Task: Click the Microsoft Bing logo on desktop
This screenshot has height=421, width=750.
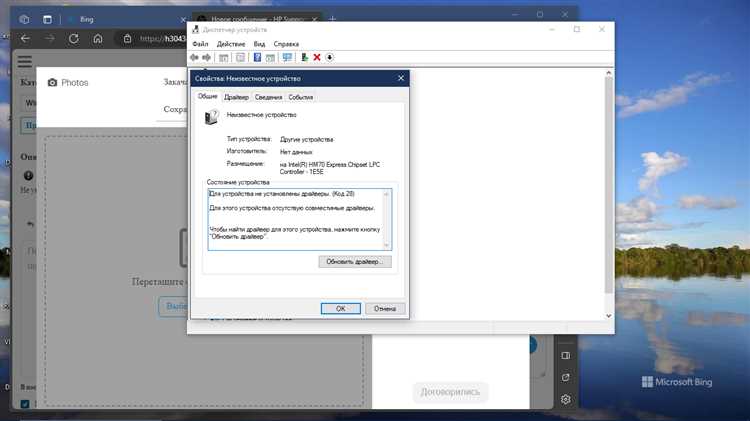Action: [676, 382]
